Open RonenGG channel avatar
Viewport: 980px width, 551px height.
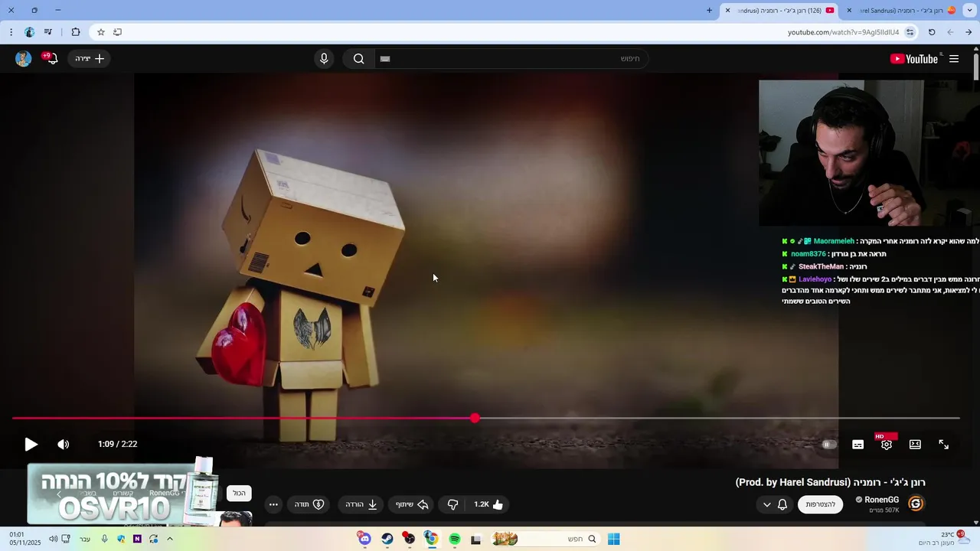[916, 504]
